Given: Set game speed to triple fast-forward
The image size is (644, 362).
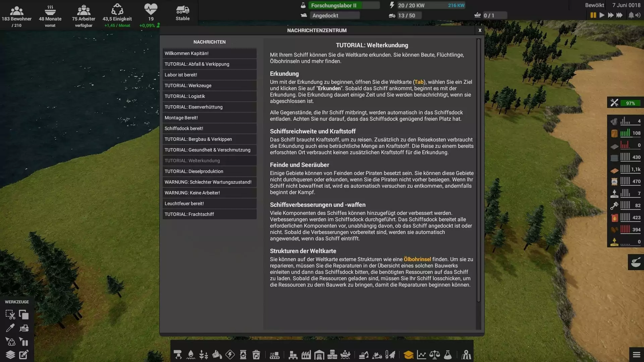Looking at the screenshot, I should click(x=620, y=15).
